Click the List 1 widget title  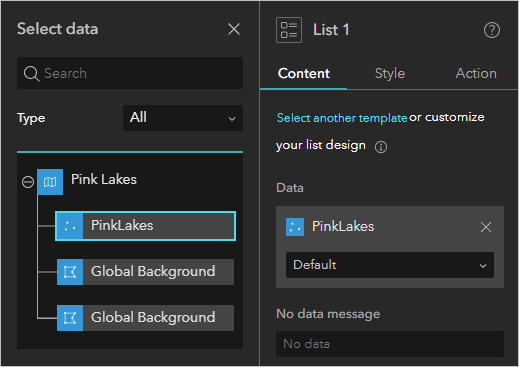331,30
